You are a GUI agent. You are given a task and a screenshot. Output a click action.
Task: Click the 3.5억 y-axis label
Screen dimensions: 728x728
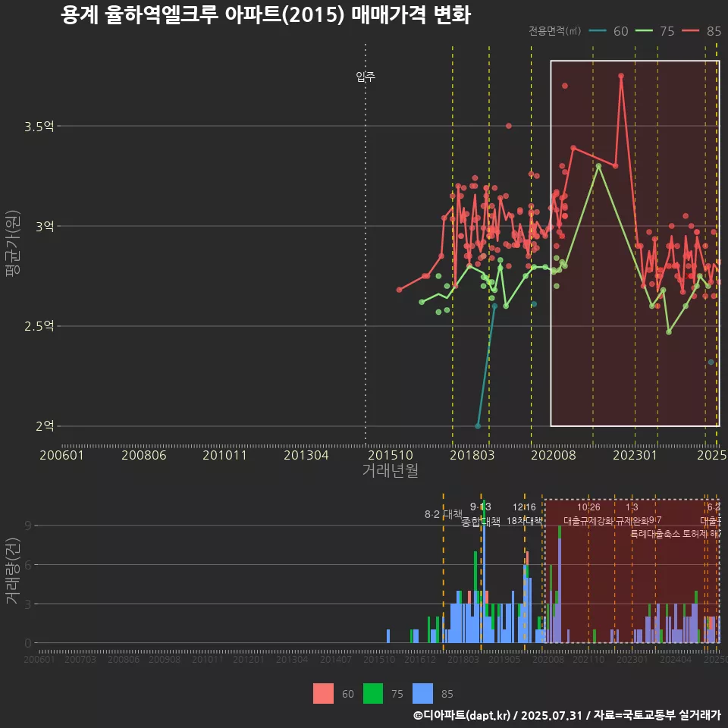[39, 127]
